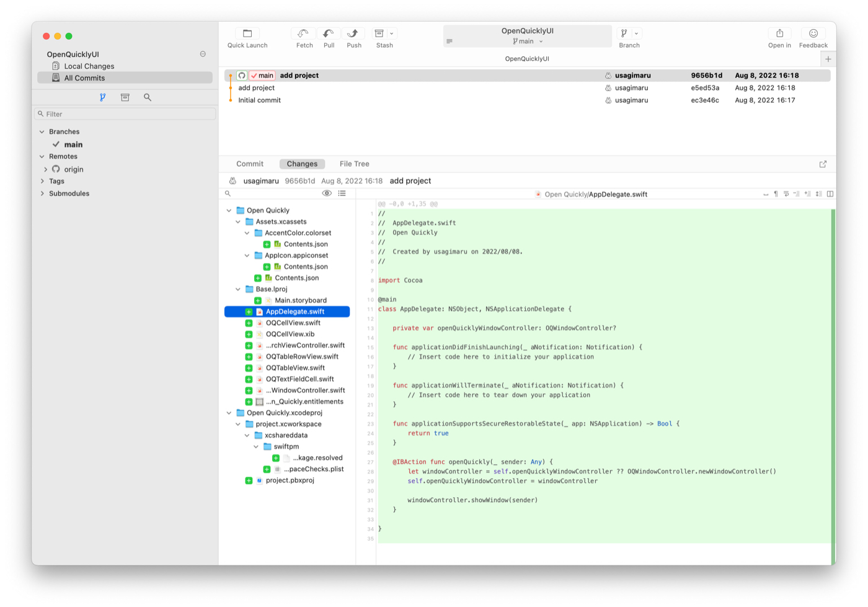
Task: Collapse Assets.xcassets folder
Action: [238, 222]
